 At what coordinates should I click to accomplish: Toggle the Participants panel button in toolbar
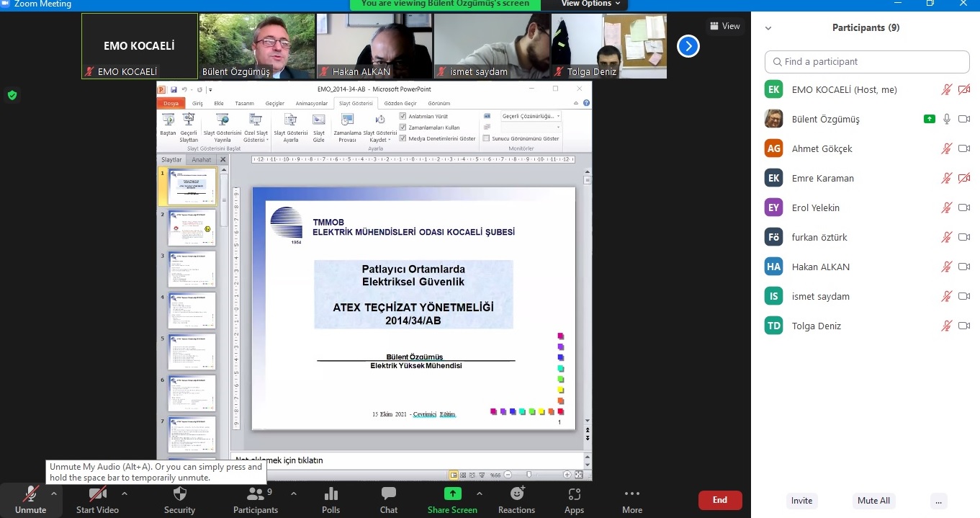coord(255,500)
